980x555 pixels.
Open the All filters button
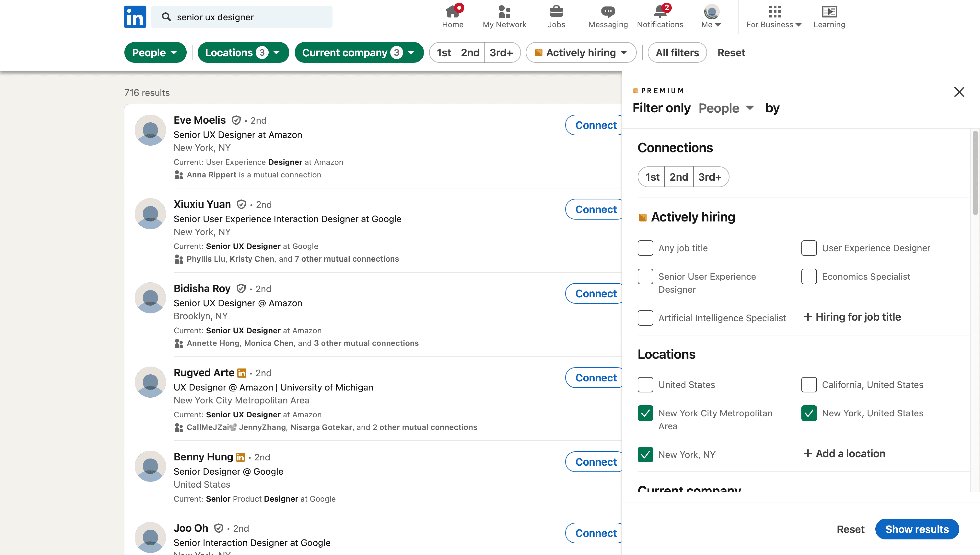[677, 53]
